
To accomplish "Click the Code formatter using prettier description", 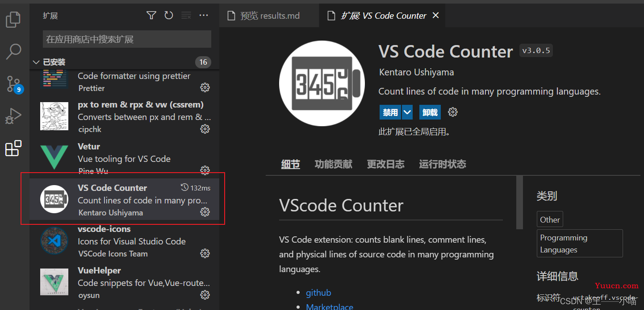I will (x=134, y=76).
